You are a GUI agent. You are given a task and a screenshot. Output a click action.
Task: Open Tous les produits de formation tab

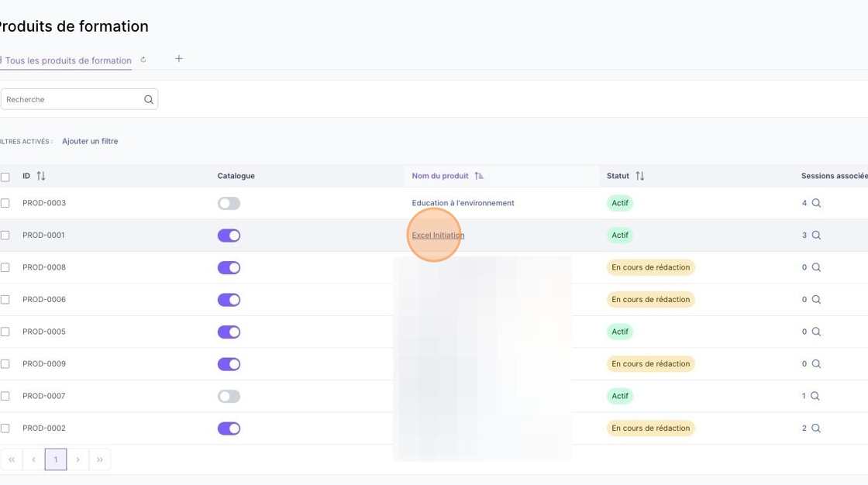[68, 60]
